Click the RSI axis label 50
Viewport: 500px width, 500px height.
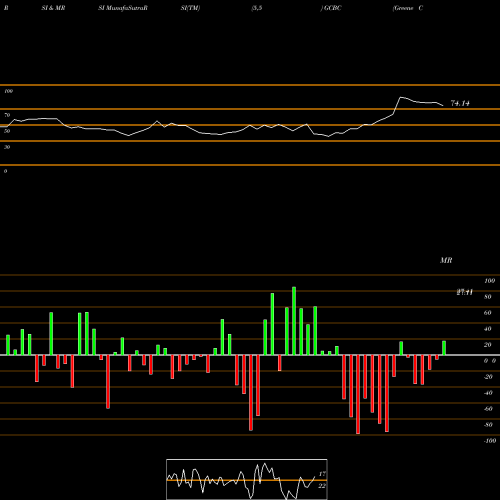(x=7, y=131)
